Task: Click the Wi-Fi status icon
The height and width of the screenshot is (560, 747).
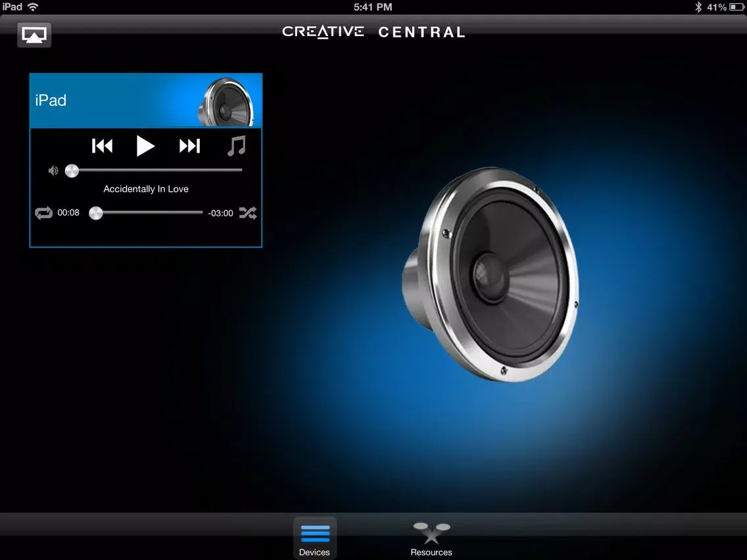Action: click(33, 7)
